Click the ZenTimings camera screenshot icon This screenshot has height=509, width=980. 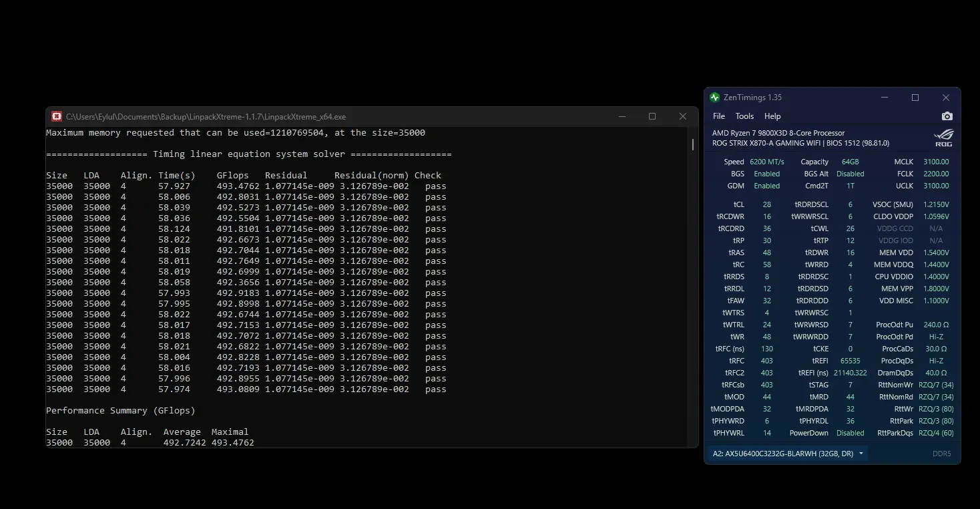947,116
